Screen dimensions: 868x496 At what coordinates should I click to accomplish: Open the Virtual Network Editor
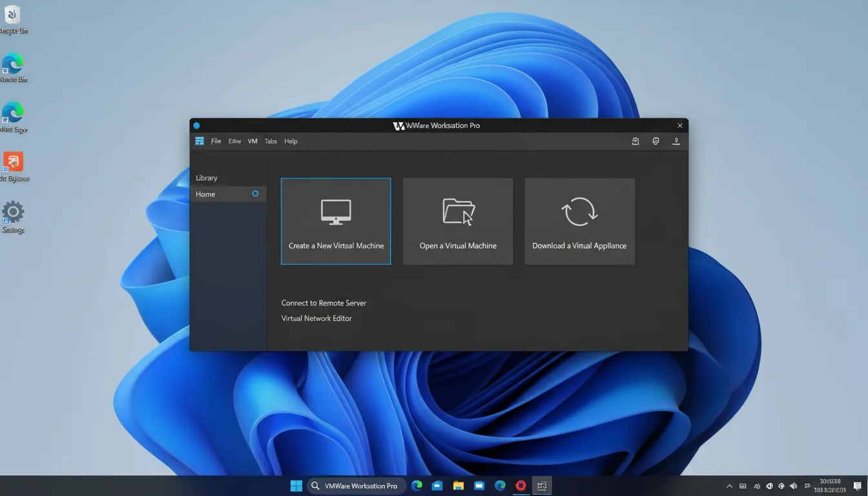[316, 318]
